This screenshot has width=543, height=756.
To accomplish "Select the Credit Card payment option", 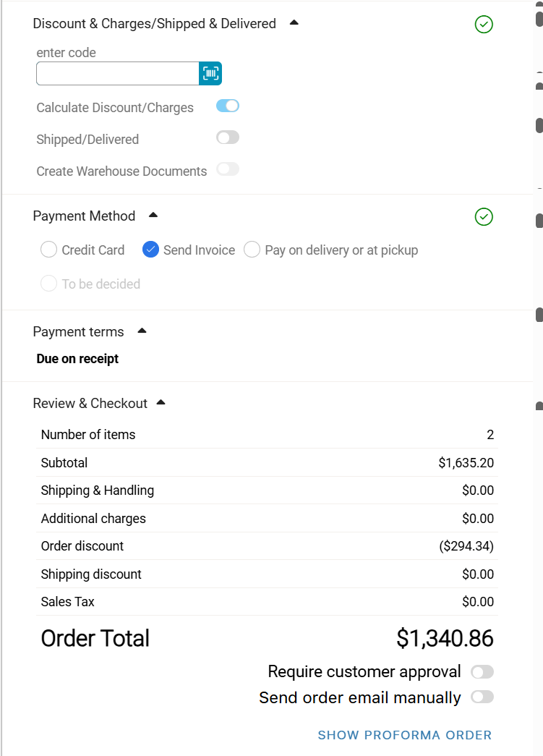I will point(49,250).
